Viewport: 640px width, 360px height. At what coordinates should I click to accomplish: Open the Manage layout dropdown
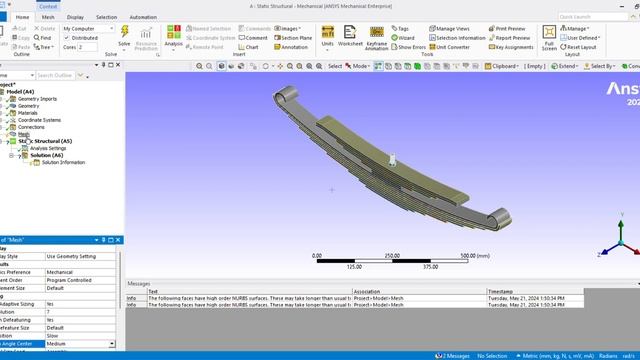coord(575,29)
